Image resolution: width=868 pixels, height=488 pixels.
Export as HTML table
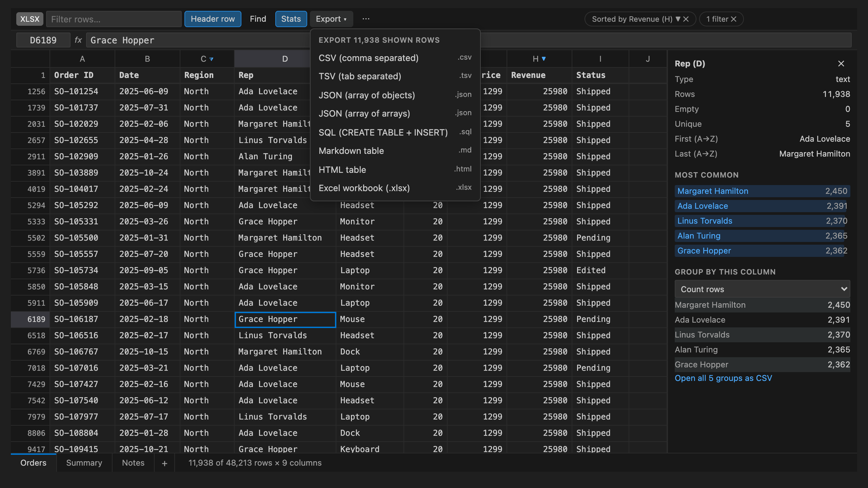coord(395,170)
